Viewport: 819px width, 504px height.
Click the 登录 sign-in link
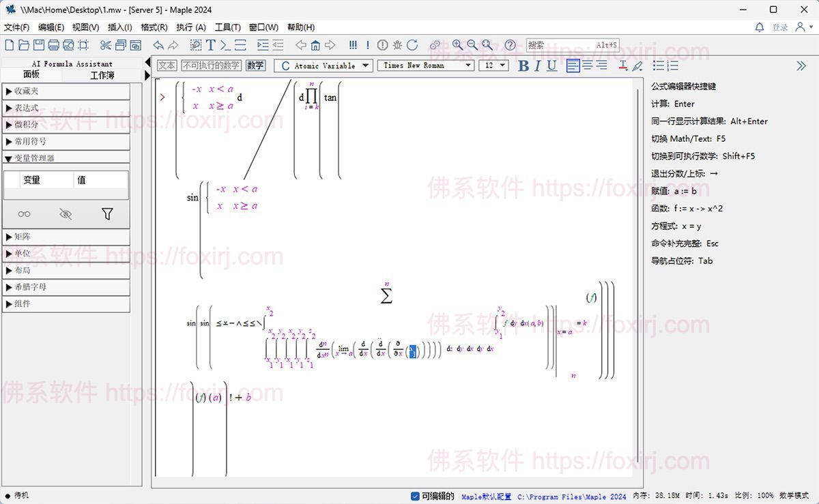[x=779, y=27]
